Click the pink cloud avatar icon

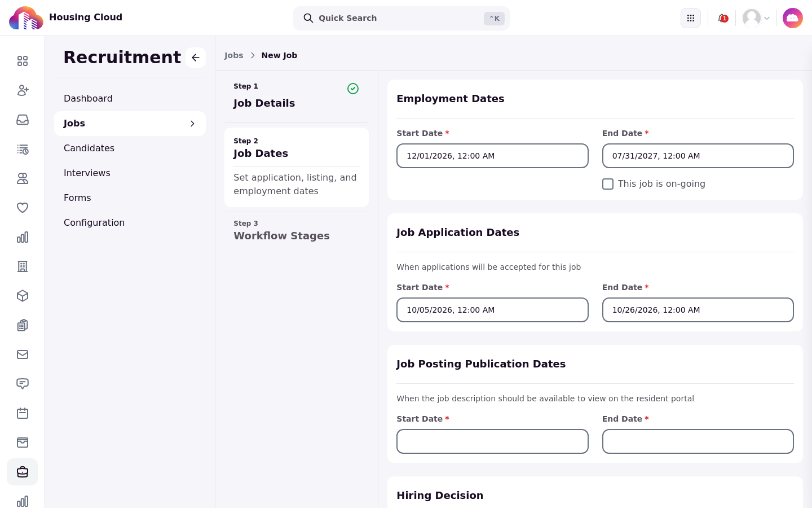(x=793, y=18)
